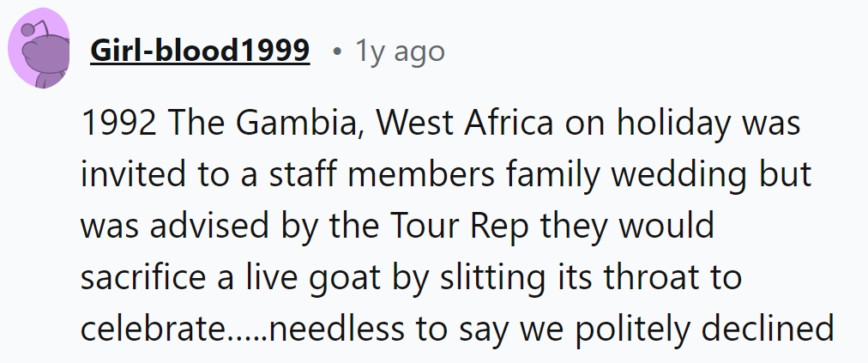
Task: Click the word "invited" in the comment
Action: (132, 175)
